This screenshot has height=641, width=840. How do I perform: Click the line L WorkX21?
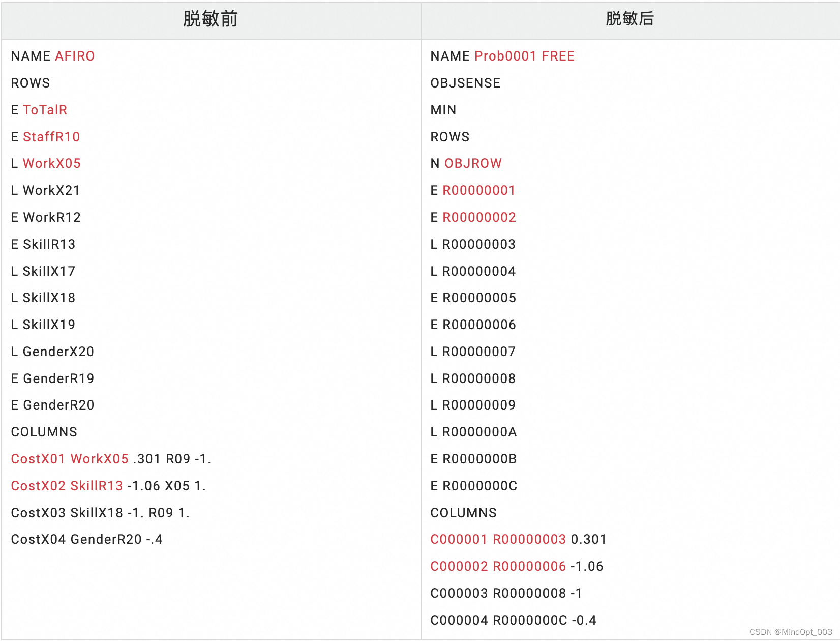(46, 190)
